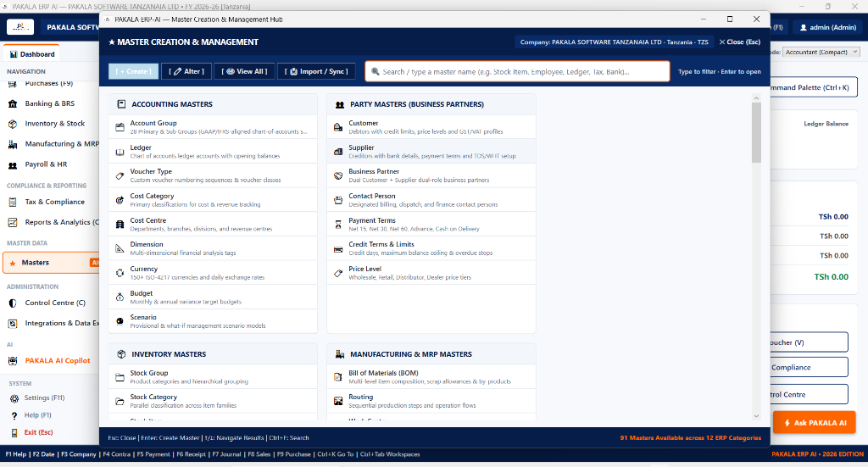Click the Routing icon
Viewport: 868px width, 467px height.
point(338,401)
